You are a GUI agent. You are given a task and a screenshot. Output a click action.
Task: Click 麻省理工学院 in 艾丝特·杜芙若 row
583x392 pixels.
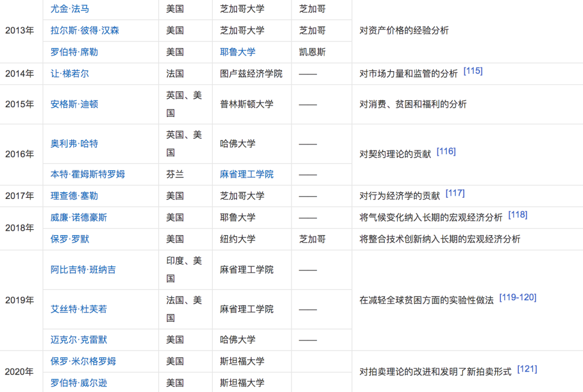(247, 309)
